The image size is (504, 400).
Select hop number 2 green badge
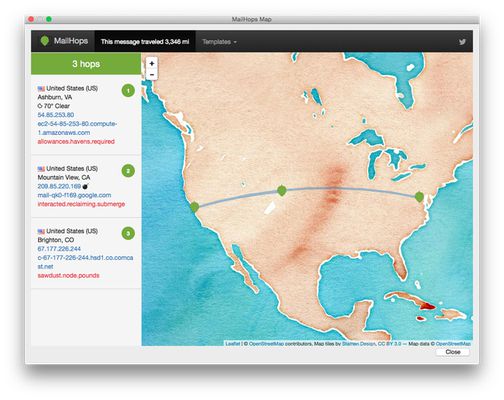coord(128,171)
